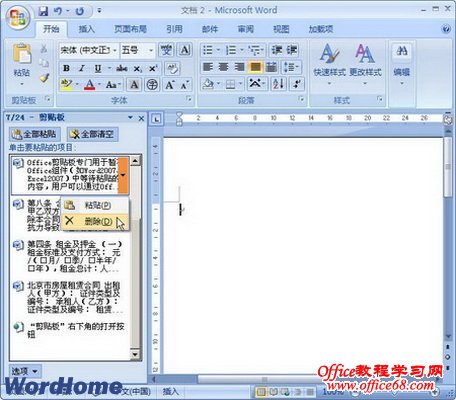Screen dimensions: 456x400
Task: Apply distributed alignment
Action: click(271, 67)
